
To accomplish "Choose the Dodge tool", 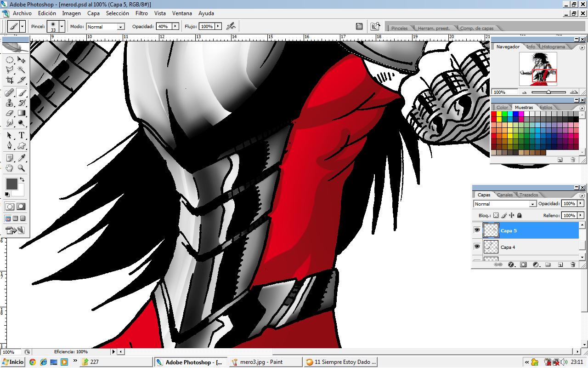I will coord(22,123).
